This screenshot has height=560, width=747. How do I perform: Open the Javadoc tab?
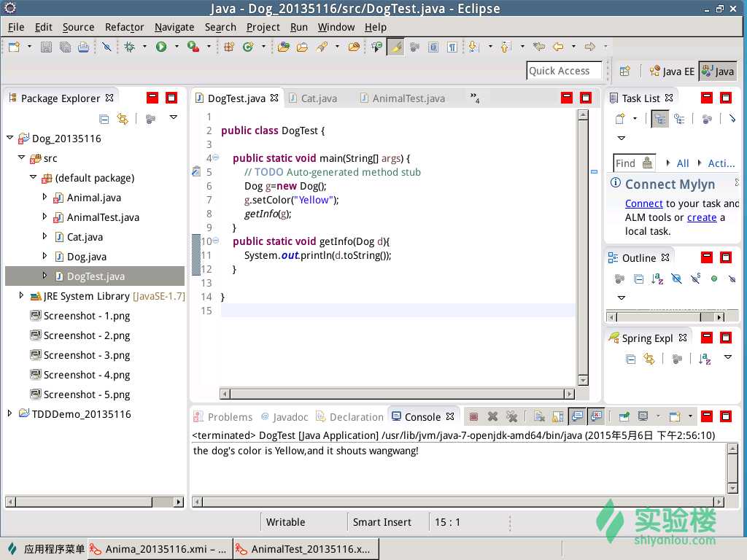[285, 417]
